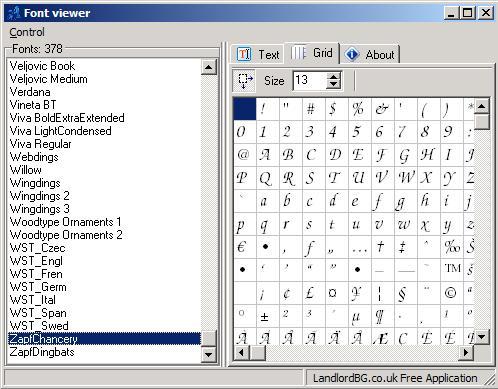The image size is (498, 389).
Task: Select Viva BoldExtraExtended font
Action: click(x=67, y=118)
